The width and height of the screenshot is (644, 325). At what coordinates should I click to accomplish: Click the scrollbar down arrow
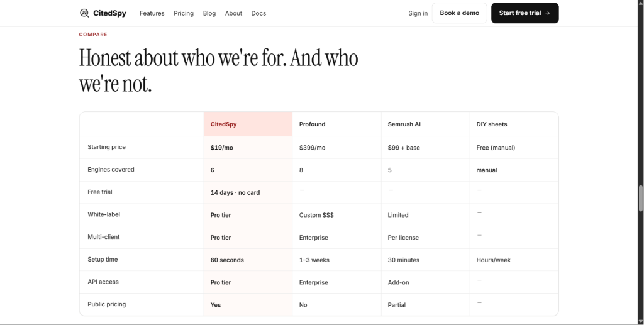640,321
